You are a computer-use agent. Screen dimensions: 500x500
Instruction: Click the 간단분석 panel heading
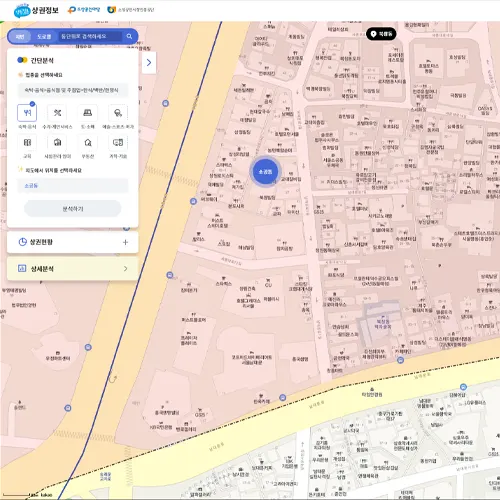(42, 60)
